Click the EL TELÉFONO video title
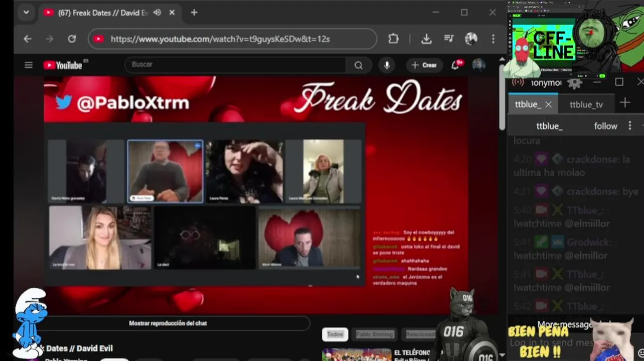The height and width of the screenshot is (361, 644). coord(413,353)
